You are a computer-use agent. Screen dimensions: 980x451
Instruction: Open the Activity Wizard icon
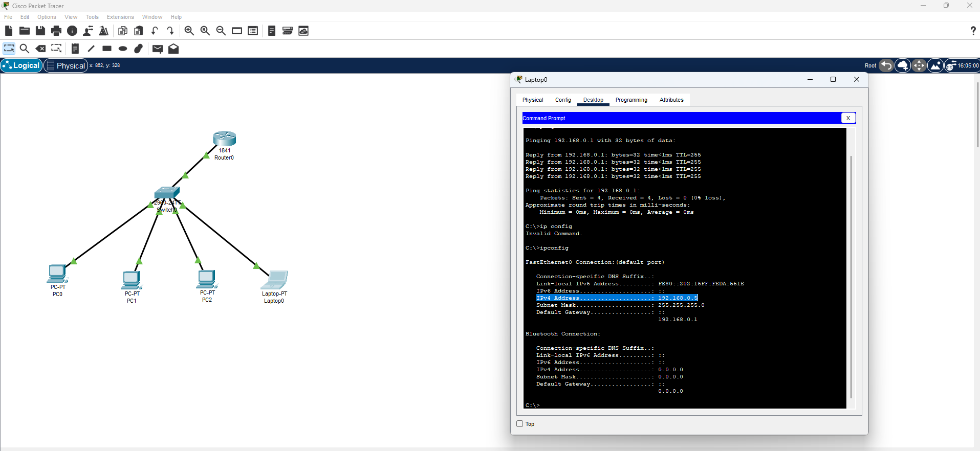(x=104, y=31)
